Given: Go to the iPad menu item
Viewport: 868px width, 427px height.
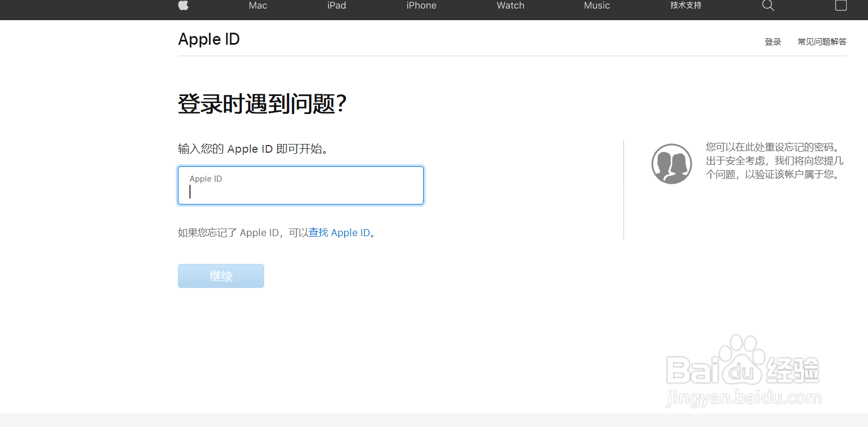Looking at the screenshot, I should point(337,5).
